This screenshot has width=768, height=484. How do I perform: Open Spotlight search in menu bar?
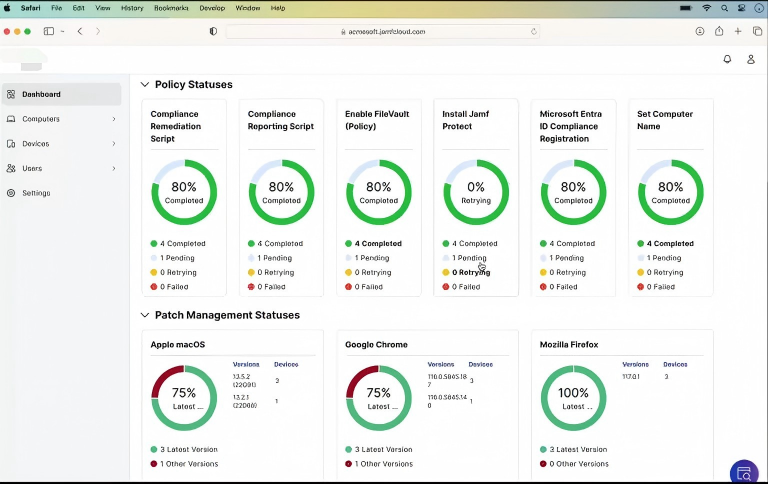click(724, 8)
